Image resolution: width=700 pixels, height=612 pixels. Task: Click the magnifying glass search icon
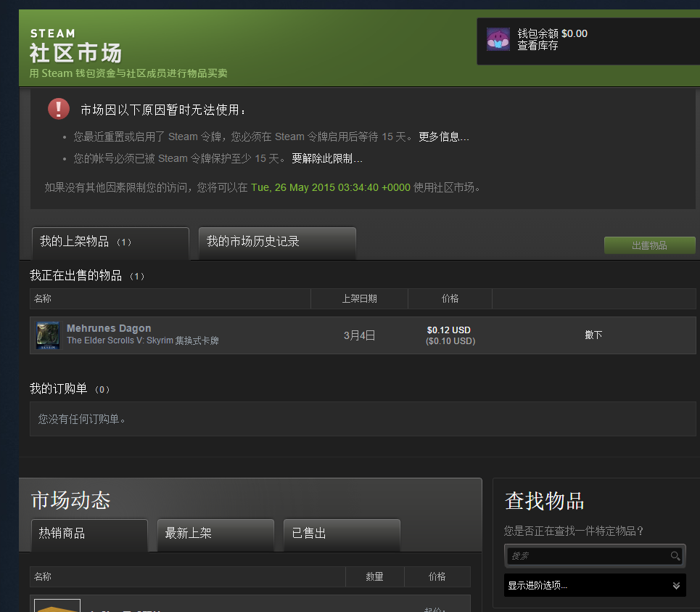[x=675, y=555]
